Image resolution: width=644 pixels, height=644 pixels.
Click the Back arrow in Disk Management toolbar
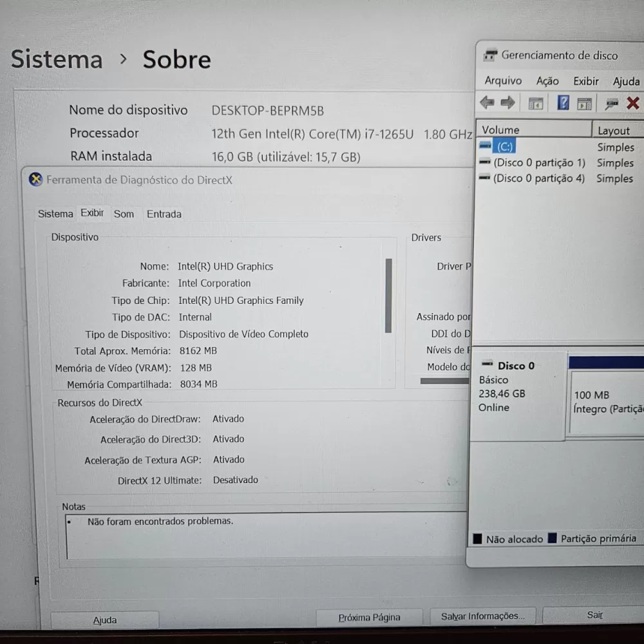pos(488,102)
